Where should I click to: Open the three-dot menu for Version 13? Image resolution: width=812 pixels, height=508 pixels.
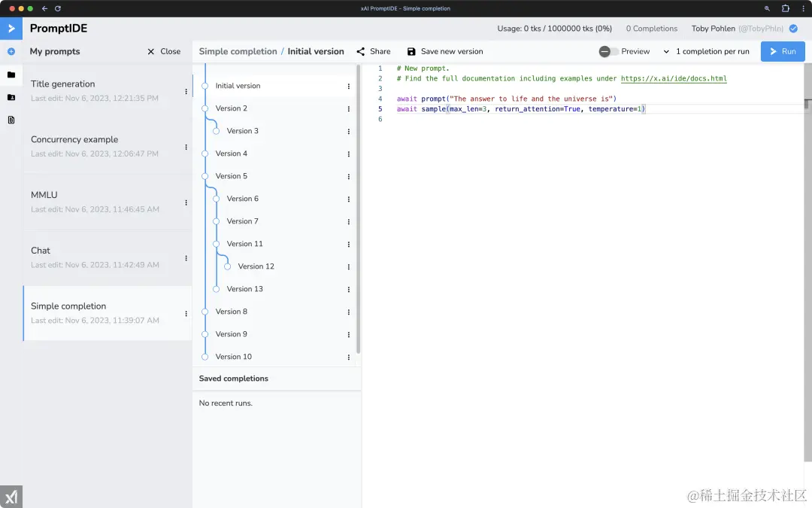[x=349, y=289]
